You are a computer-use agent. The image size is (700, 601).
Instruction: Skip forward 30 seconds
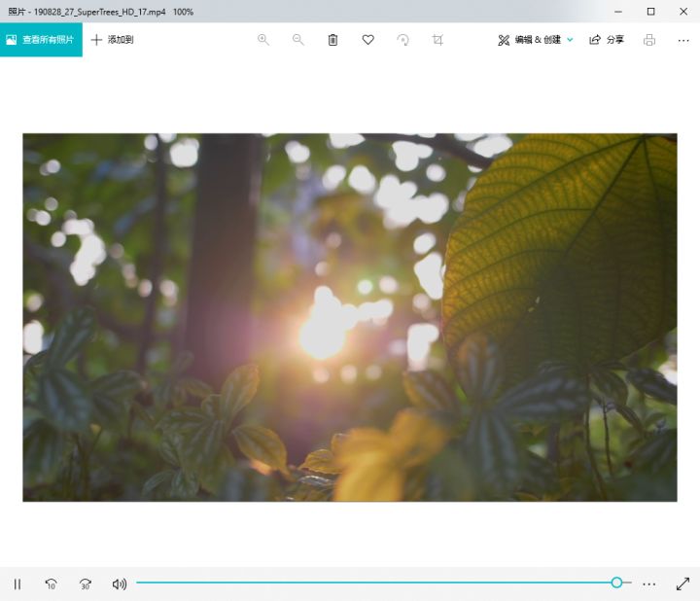[x=86, y=584]
